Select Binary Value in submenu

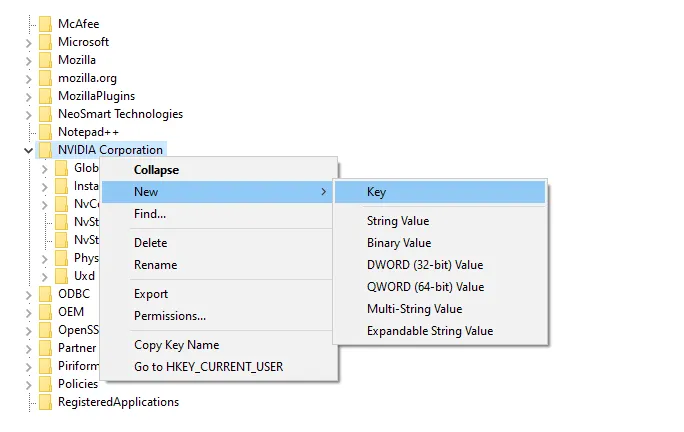(440, 243)
